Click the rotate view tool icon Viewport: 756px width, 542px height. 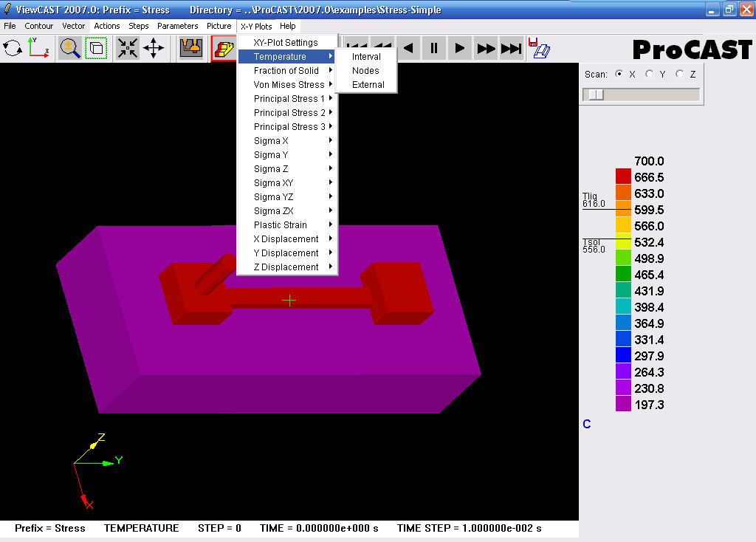[x=12, y=48]
